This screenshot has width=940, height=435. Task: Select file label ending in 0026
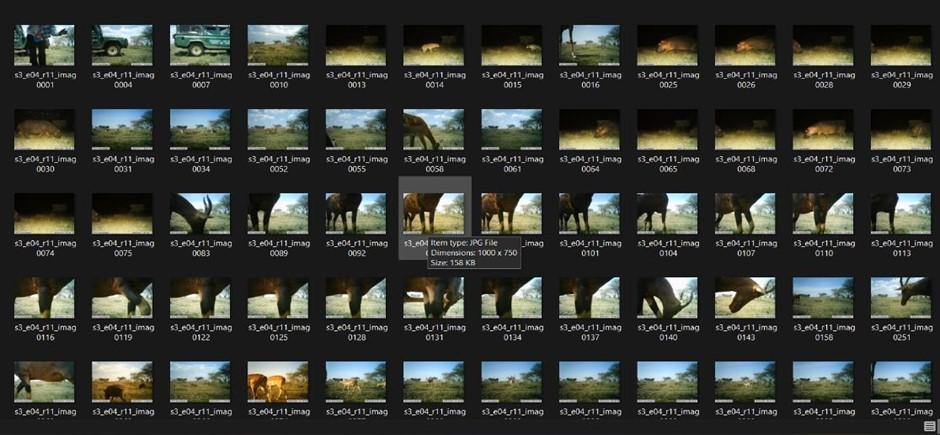click(x=746, y=80)
